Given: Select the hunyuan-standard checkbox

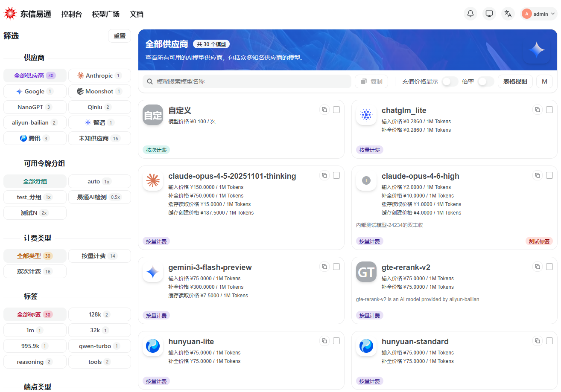Looking at the screenshot, I should coord(549,341).
